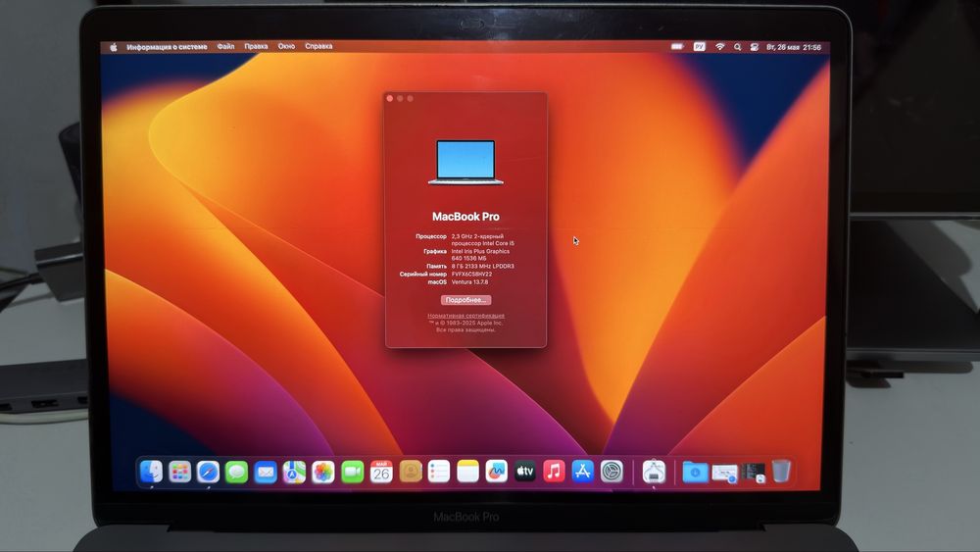
Task: Switch the РУ keyboard input source
Action: click(700, 47)
